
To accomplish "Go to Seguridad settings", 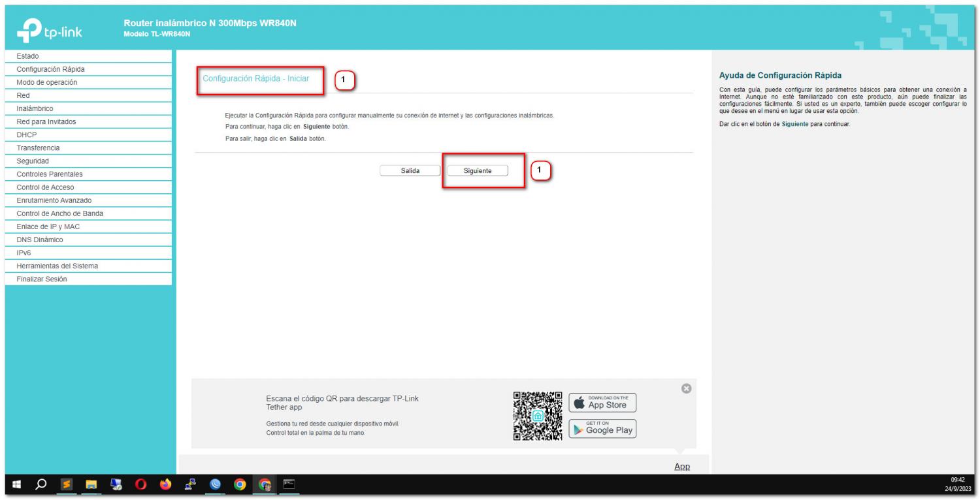I will [x=88, y=161].
